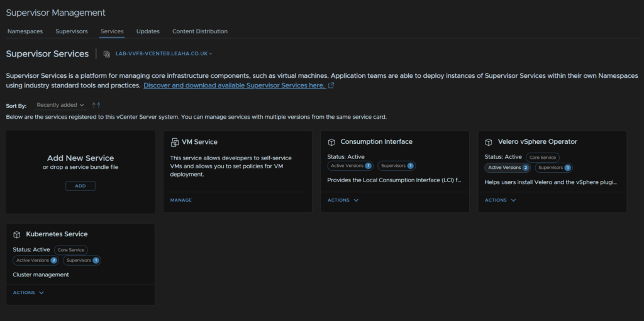
Task: Click 'or drop a service bundle file' text
Action: pos(80,167)
